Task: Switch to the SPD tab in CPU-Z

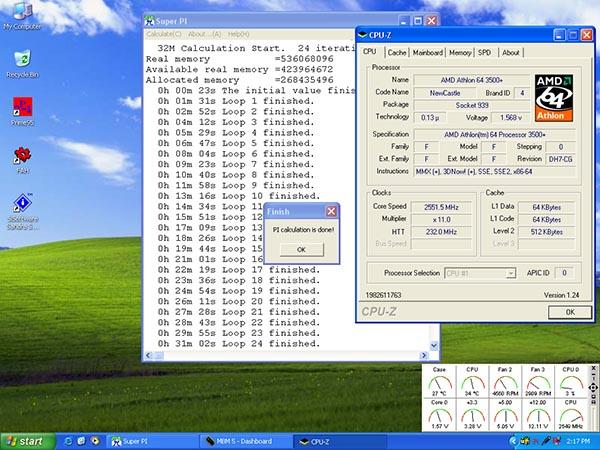Action: coord(484,53)
